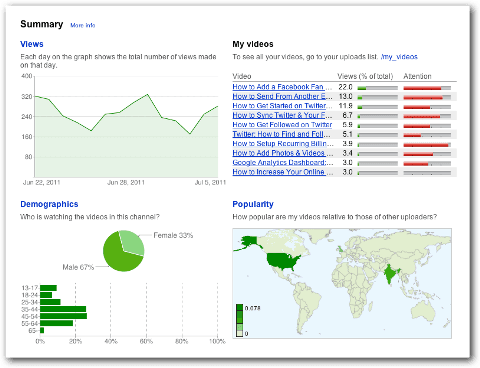This screenshot has width=480, height=368.
Task: Click the 5.1 views percentage value
Action: (x=347, y=134)
